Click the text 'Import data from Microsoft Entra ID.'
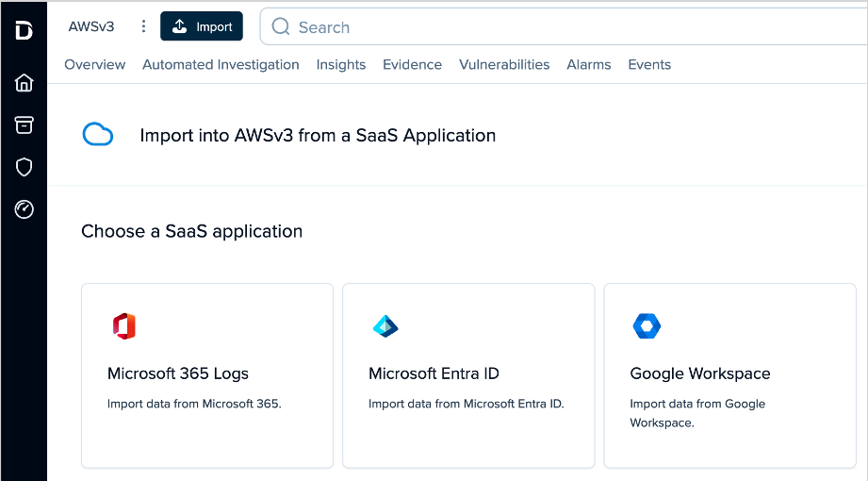Image resolution: width=868 pixels, height=481 pixels. (467, 404)
